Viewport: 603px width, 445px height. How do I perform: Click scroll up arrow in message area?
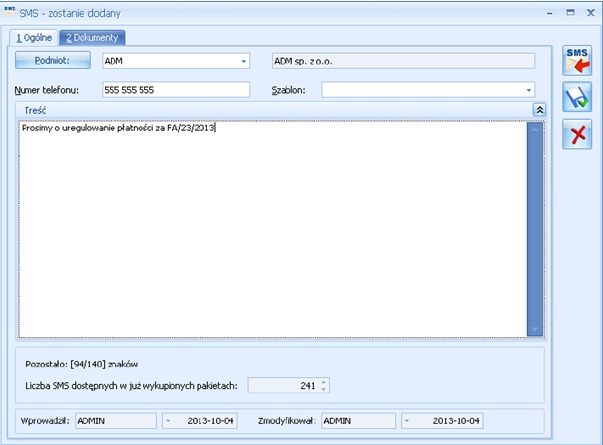pyautogui.click(x=535, y=130)
